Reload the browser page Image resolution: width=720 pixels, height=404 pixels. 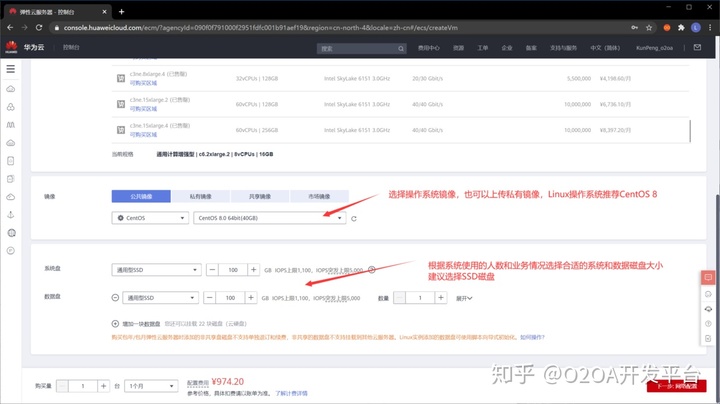[x=39, y=28]
